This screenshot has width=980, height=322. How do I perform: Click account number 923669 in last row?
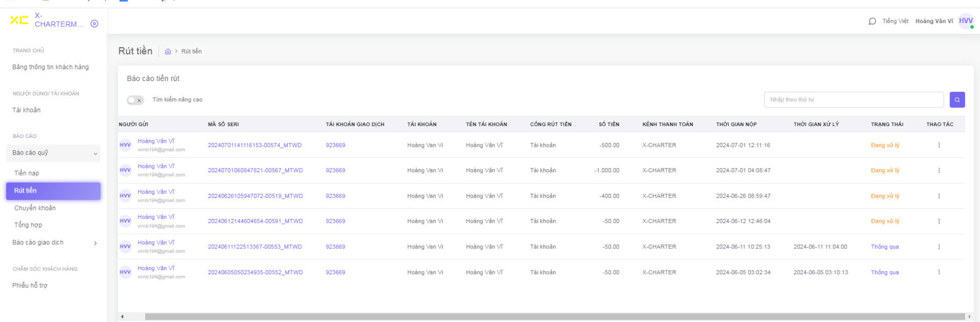pos(335,272)
